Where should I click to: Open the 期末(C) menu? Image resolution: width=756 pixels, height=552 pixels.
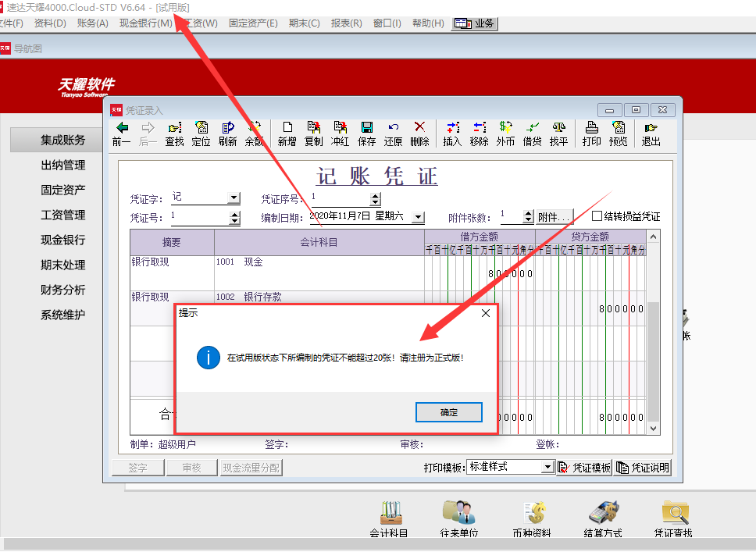point(305,23)
